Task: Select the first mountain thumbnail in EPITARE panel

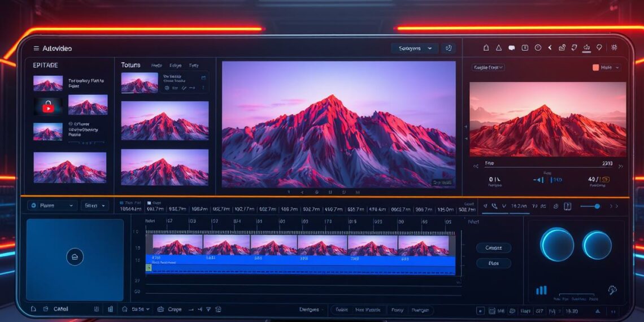Action: coord(48,84)
